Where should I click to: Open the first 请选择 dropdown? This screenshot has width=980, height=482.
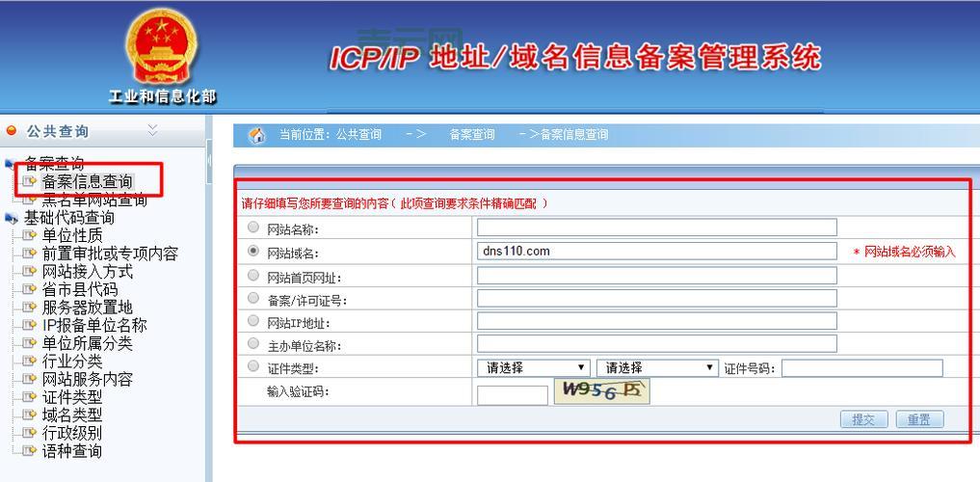(534, 367)
